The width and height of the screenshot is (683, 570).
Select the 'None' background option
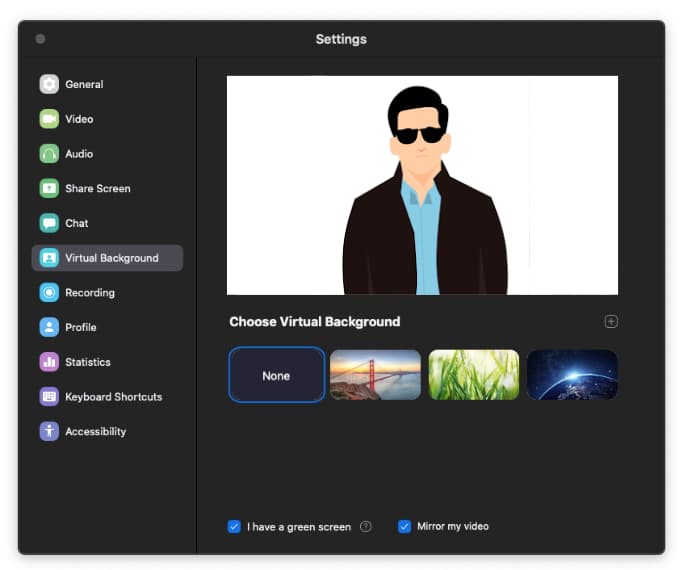[x=277, y=375]
